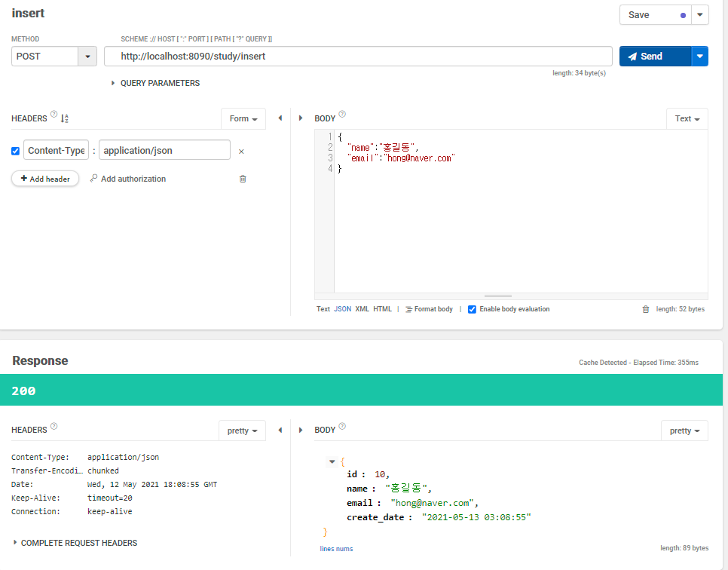Click the response HEADERS help icon
Screen dimensions: 728x570
(54, 427)
